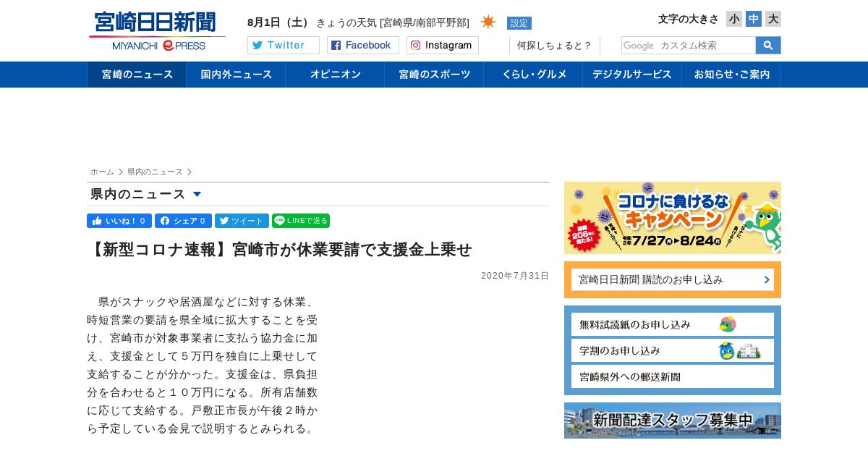This screenshot has height=456, width=868.
Task: Open the くらし・グルメ menu
Action: click(x=533, y=75)
